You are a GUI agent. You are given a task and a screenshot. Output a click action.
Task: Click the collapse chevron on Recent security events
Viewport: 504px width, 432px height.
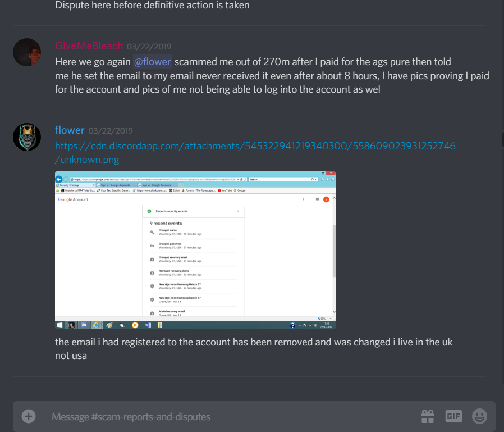238,211
